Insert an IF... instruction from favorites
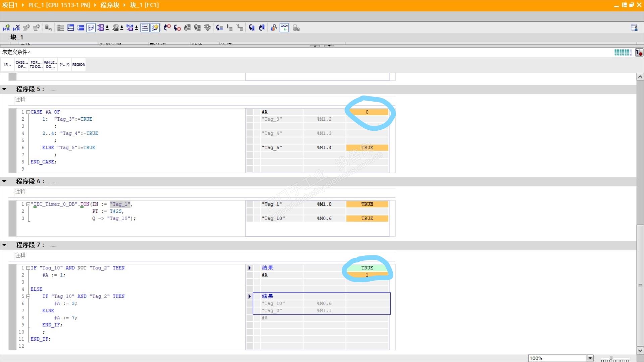This screenshot has height=362, width=644. tap(7, 64)
